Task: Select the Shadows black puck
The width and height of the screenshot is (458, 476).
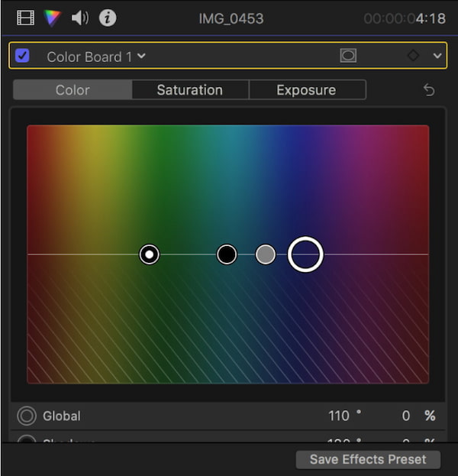Action: click(x=227, y=254)
